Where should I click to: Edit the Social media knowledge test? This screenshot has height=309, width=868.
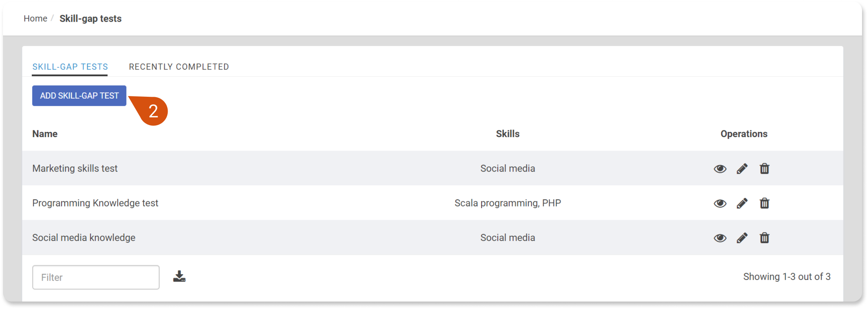tap(742, 238)
